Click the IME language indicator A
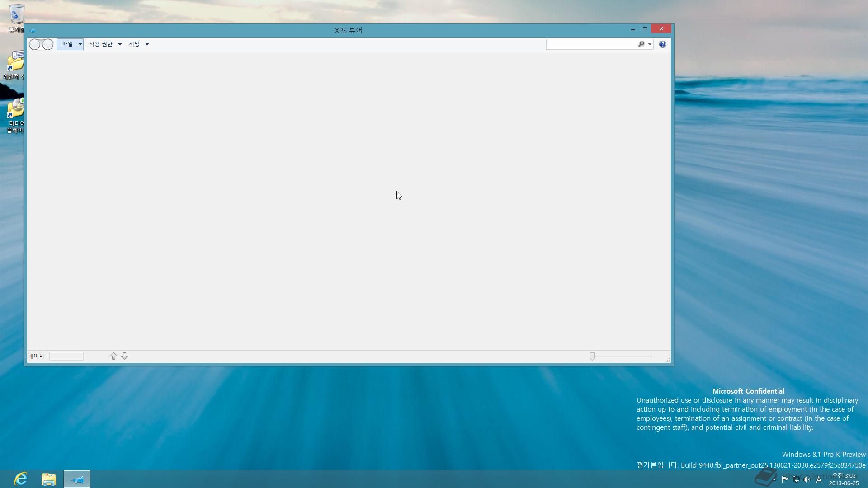Image resolution: width=868 pixels, height=488 pixels. pyautogui.click(x=819, y=479)
